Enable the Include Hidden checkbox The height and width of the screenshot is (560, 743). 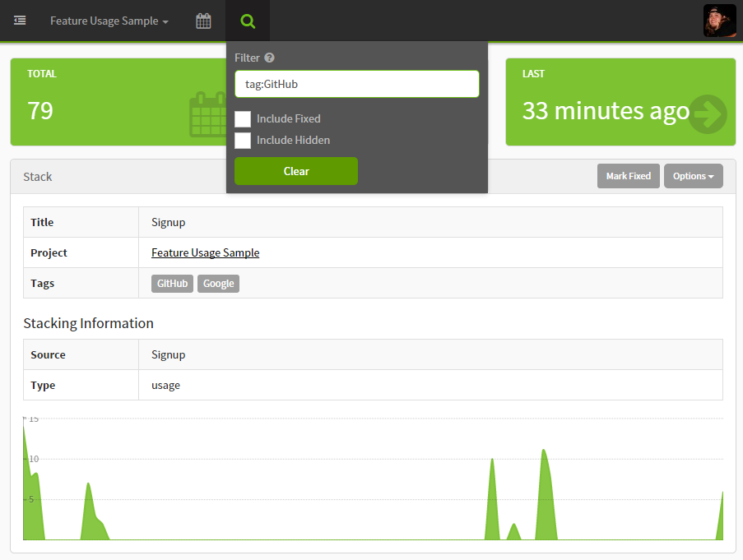click(243, 140)
